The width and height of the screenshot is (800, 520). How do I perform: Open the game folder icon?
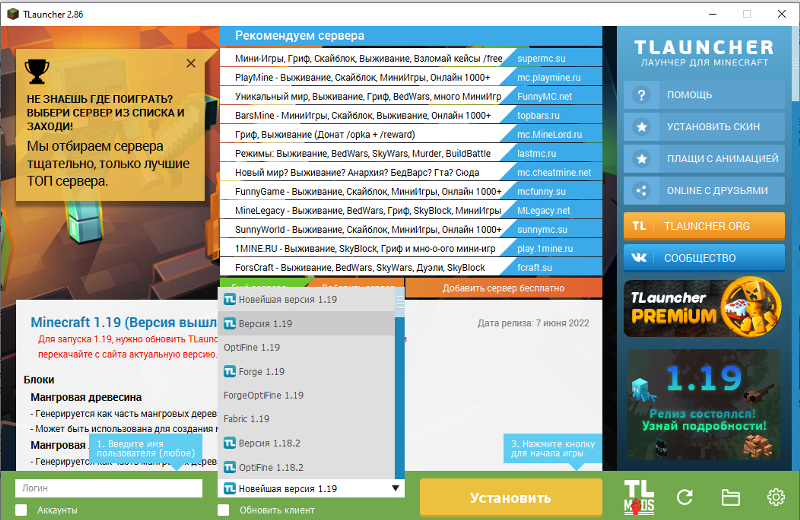coord(730,497)
